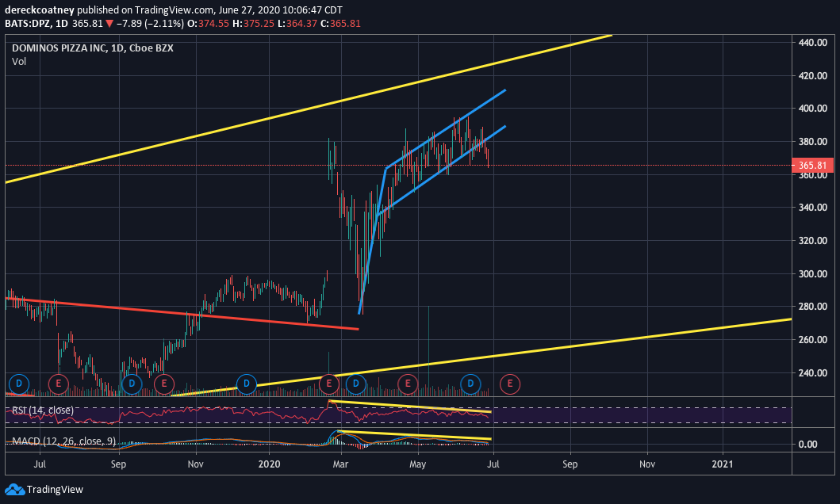
Task: Click the 2020 time axis label
Action: click(269, 464)
